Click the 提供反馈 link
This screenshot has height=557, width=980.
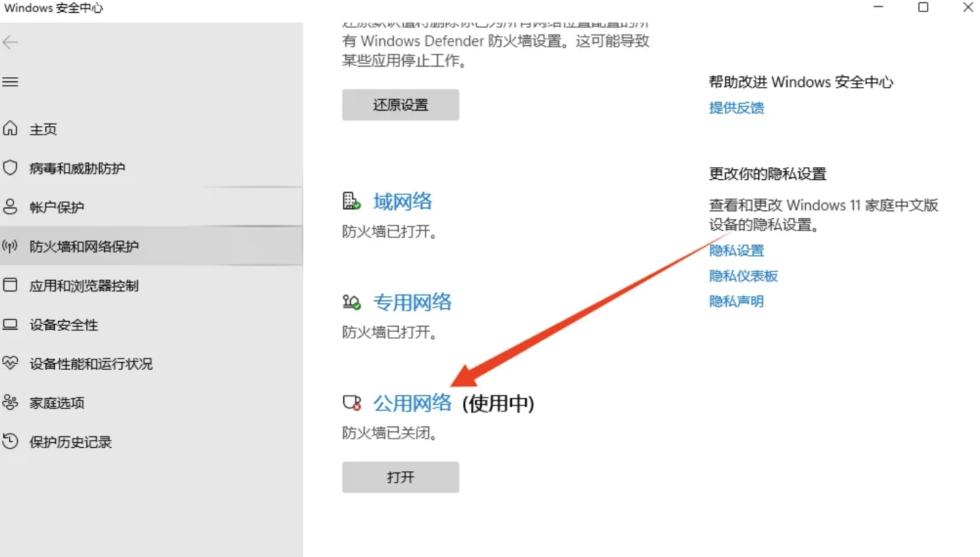[736, 108]
